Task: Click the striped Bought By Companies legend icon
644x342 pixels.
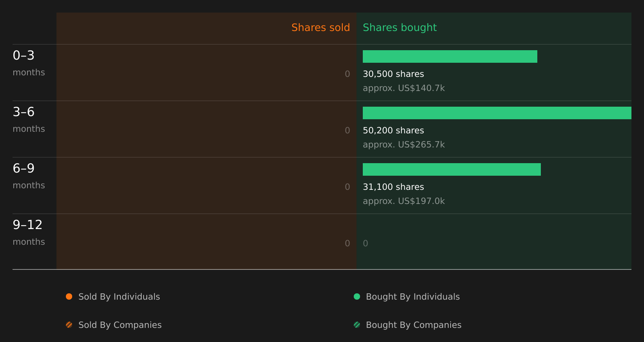Action: [357, 325]
